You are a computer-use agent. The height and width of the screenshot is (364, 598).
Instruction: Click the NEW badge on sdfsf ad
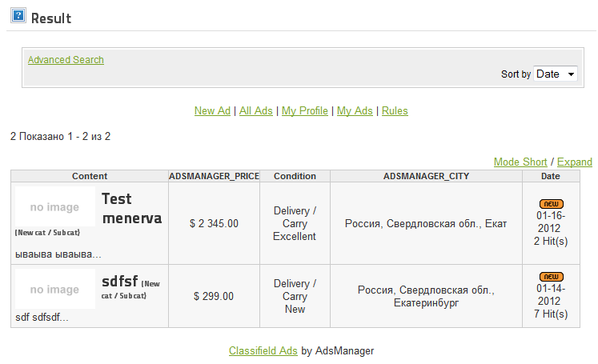tap(550, 276)
